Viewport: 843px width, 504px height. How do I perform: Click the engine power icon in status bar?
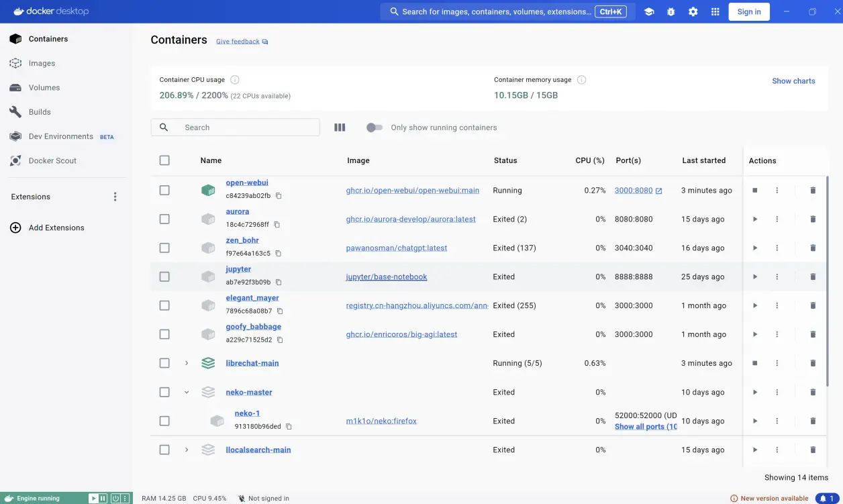115,499
